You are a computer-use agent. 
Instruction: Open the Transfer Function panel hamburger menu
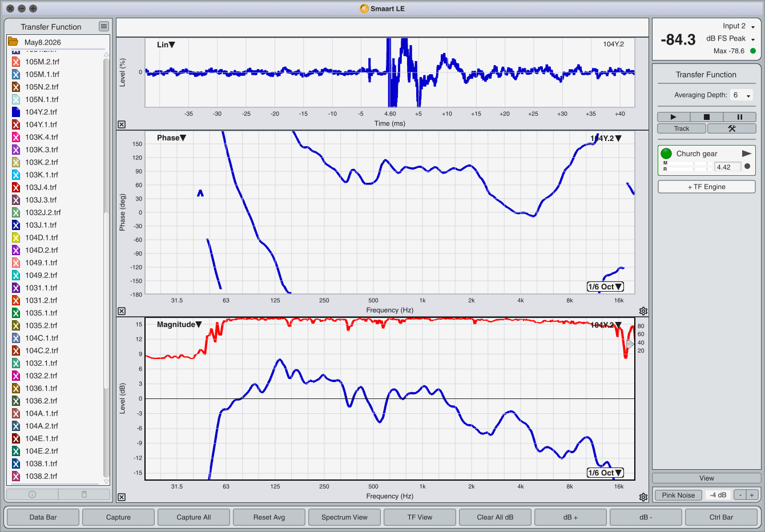(103, 26)
